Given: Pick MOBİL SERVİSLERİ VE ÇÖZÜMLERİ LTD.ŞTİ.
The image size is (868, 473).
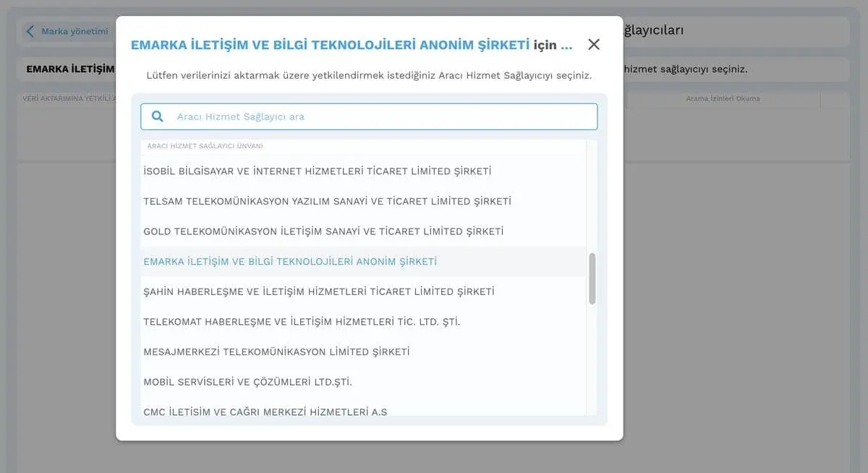Looking at the screenshot, I should click(x=363, y=382).
